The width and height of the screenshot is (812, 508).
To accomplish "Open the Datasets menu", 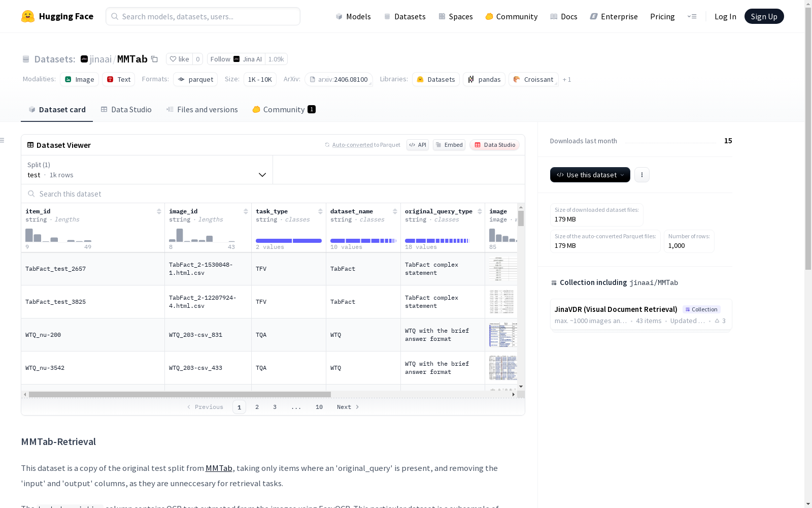I will point(404,16).
